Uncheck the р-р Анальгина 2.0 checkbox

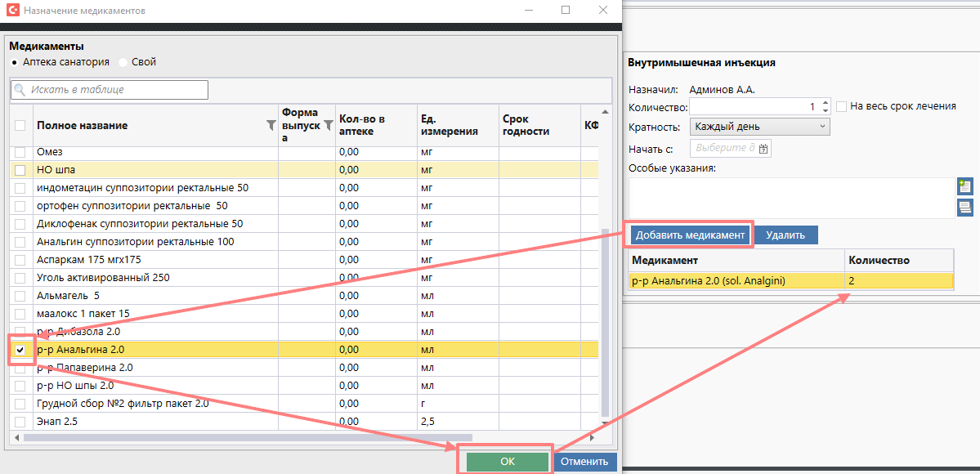[x=20, y=350]
